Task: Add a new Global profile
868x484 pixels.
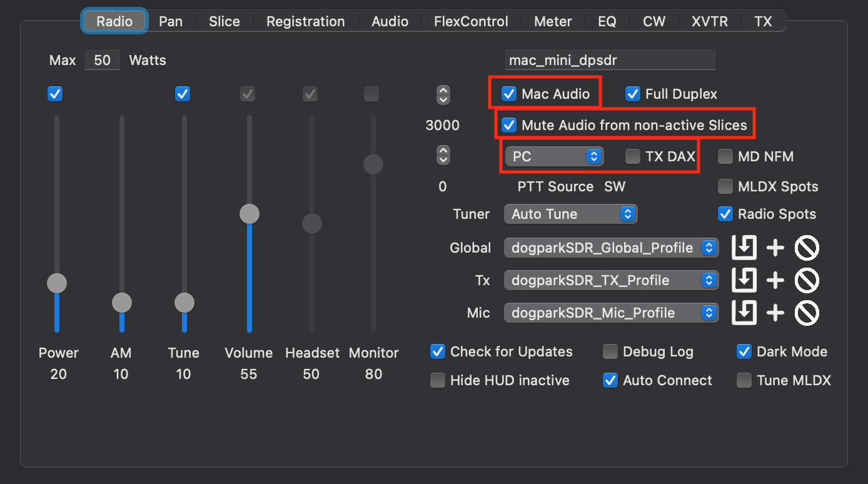Action: 775,248
